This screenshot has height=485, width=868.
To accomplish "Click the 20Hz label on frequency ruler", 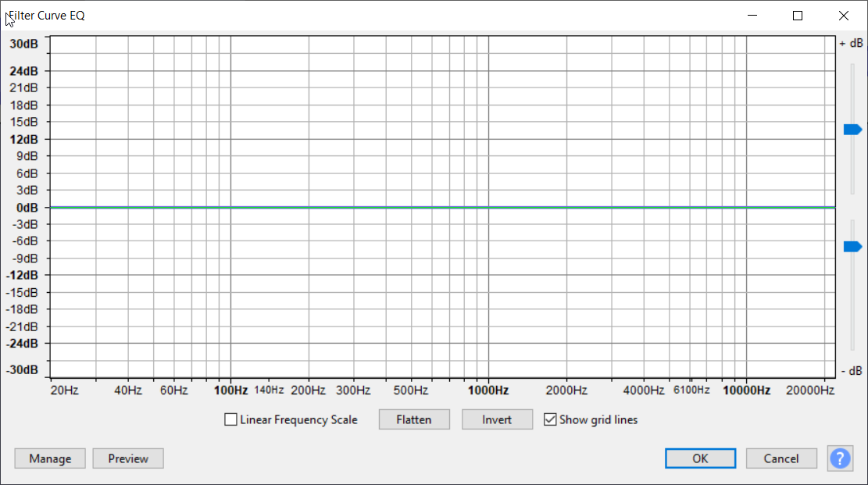I will [64, 390].
